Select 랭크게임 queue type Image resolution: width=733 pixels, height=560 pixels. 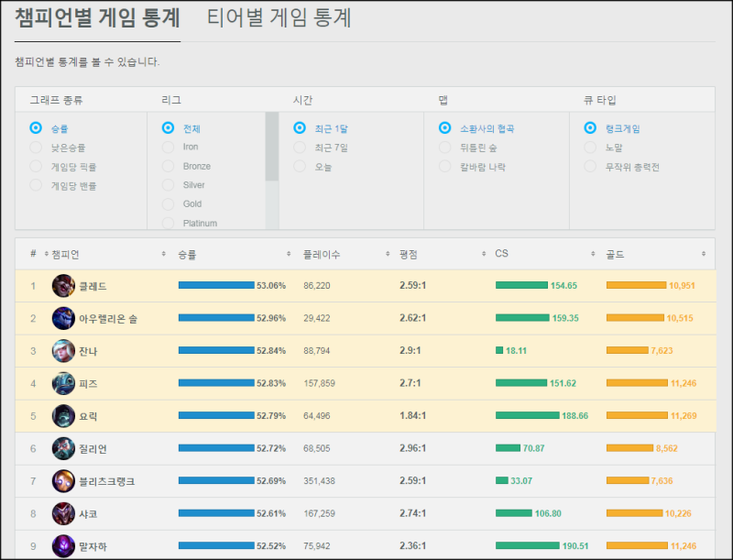[x=590, y=128]
